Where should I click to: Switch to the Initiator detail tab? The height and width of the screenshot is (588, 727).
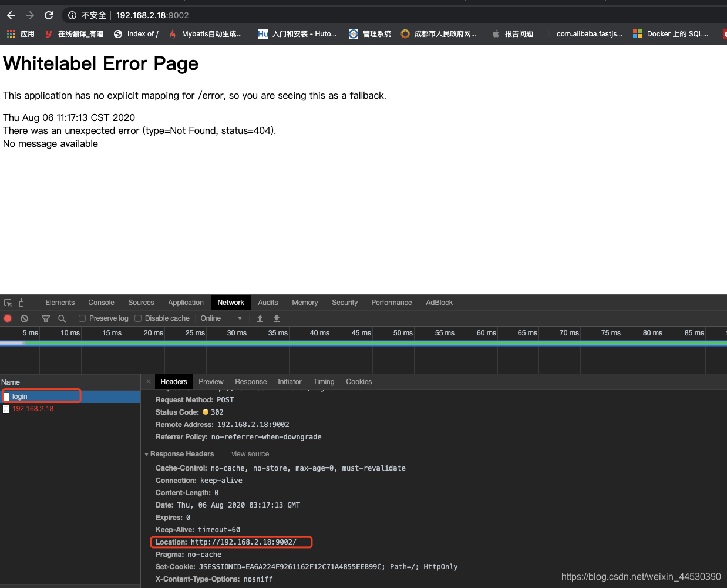(290, 382)
